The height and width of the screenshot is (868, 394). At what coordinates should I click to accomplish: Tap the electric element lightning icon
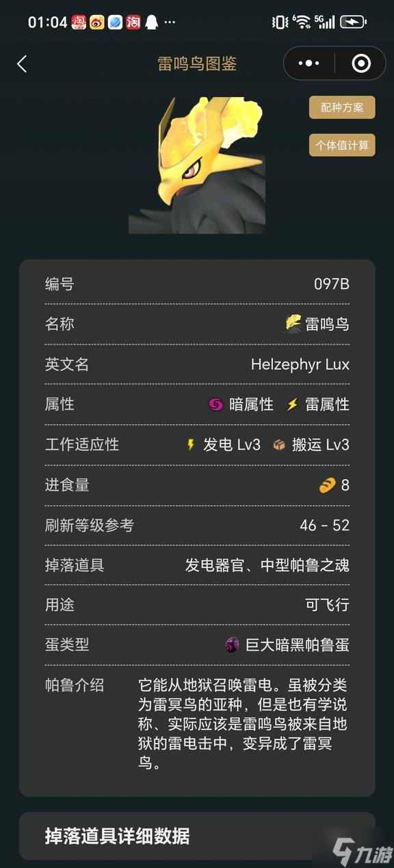(x=292, y=405)
